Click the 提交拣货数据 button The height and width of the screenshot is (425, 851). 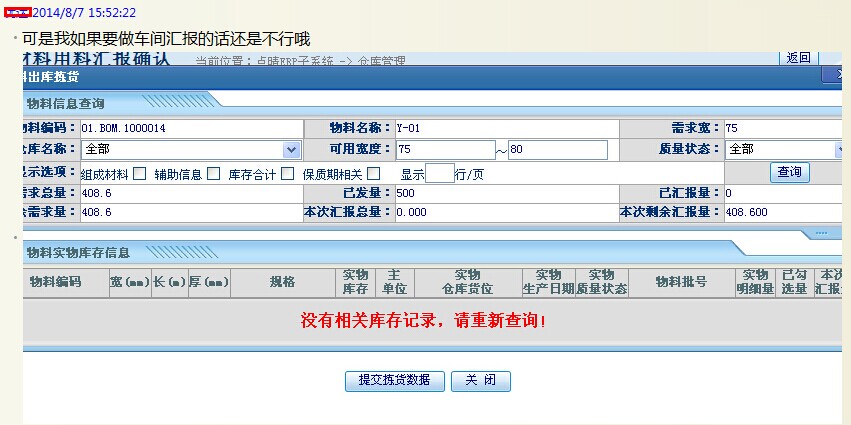[395, 381]
